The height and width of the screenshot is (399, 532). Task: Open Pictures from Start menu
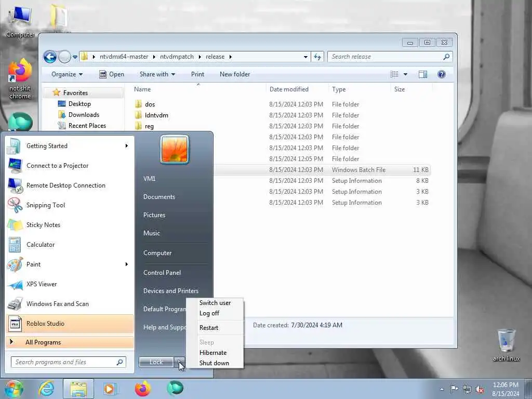pyautogui.click(x=154, y=215)
